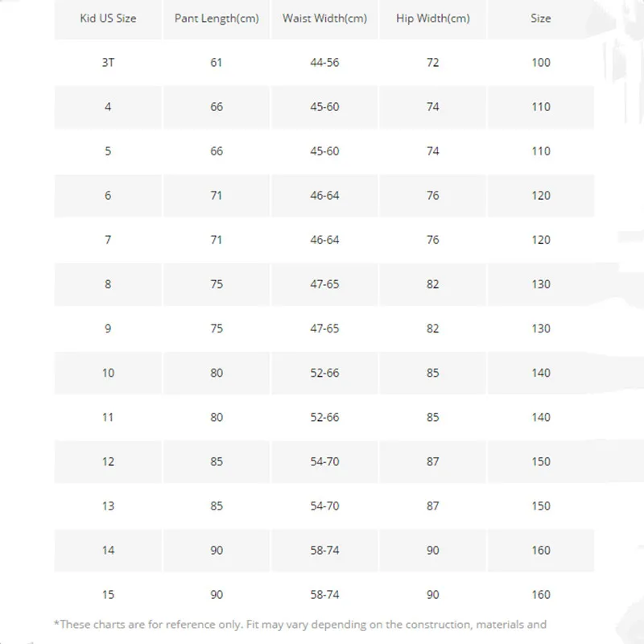The image size is (644, 644).
Task: Select the size 160 cell in row 15
Action: [541, 594]
